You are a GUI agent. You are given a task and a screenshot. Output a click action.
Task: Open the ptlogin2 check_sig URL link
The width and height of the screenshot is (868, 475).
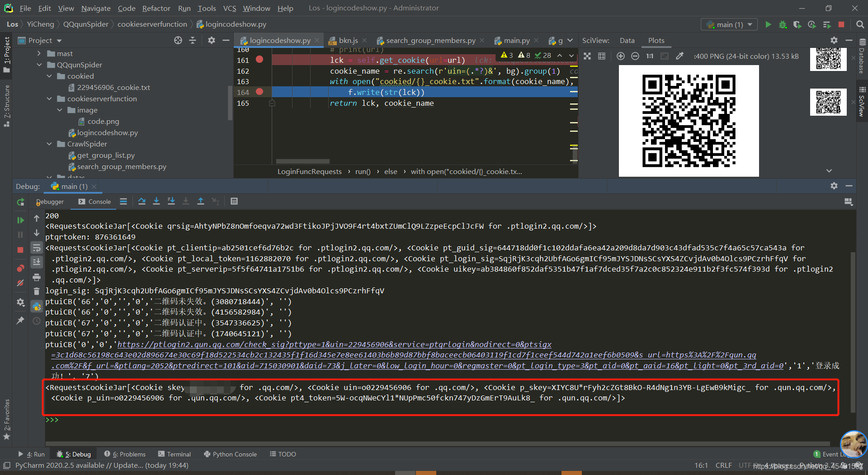point(335,344)
